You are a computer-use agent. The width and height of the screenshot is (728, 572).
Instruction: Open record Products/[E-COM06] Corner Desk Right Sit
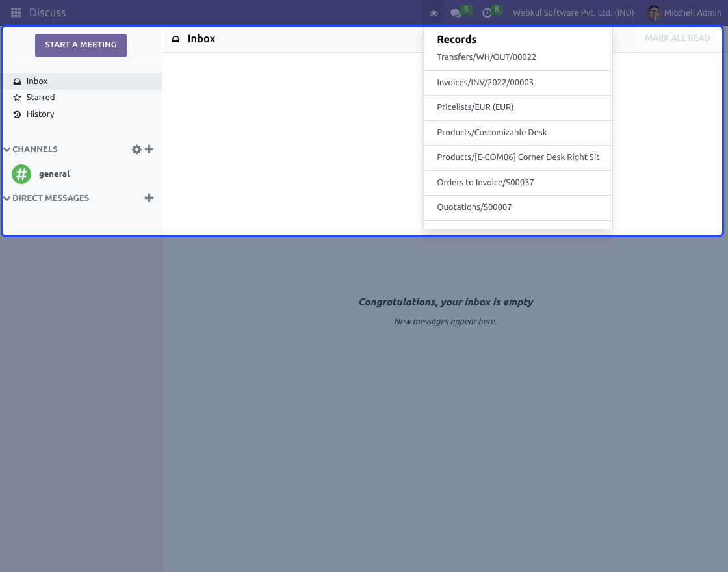pyautogui.click(x=517, y=157)
